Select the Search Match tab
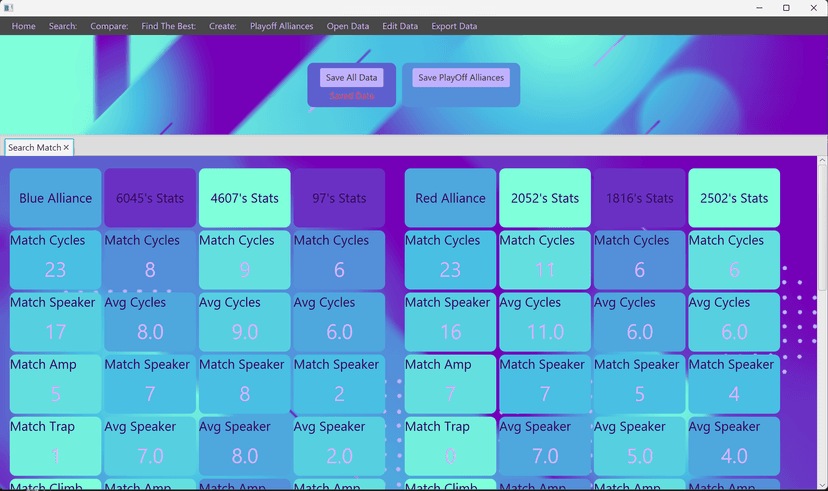828x491 pixels. pyautogui.click(x=34, y=148)
